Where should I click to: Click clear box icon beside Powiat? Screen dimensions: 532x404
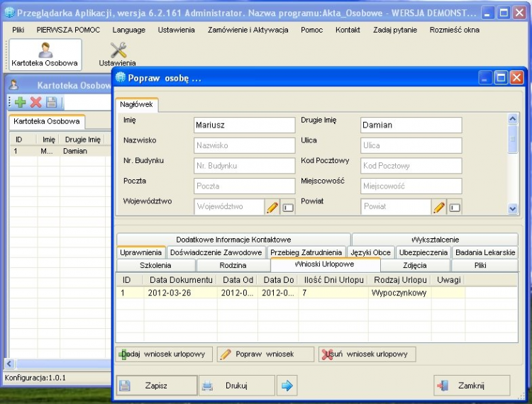[x=455, y=208]
